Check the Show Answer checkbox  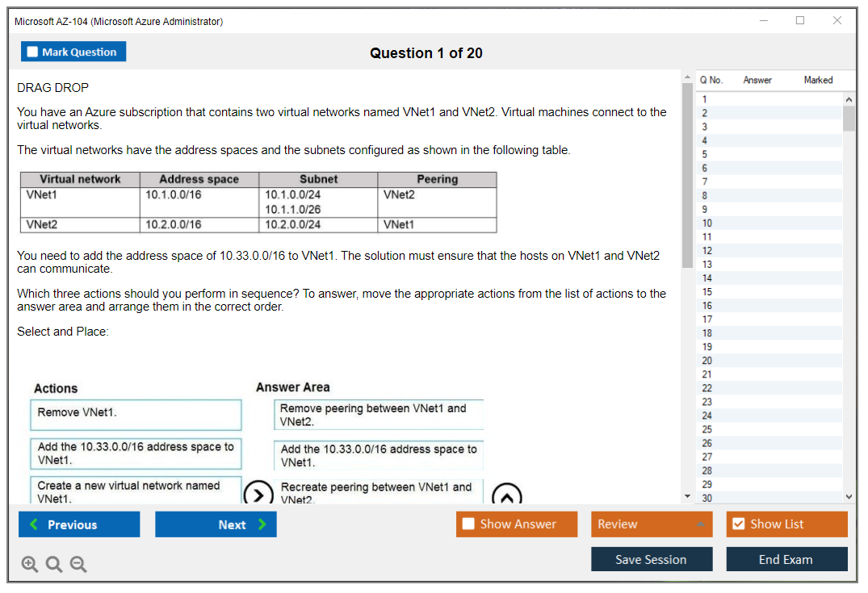[468, 524]
